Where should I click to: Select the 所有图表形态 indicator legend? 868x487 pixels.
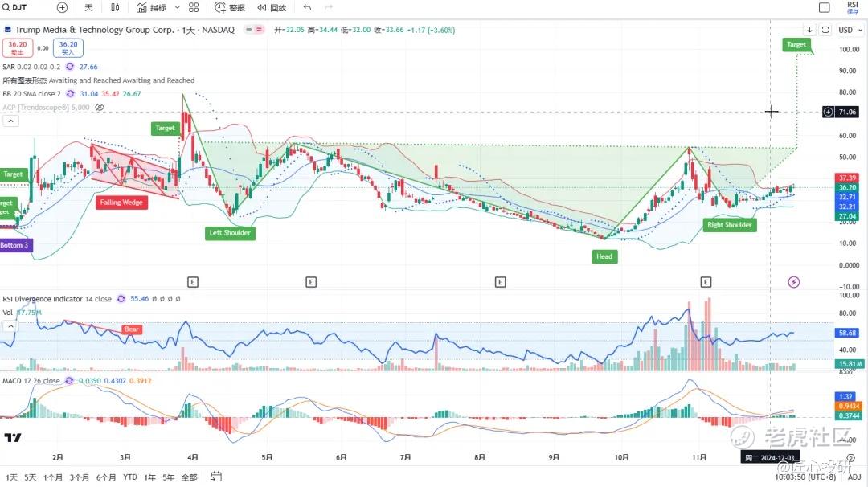[x=99, y=80]
